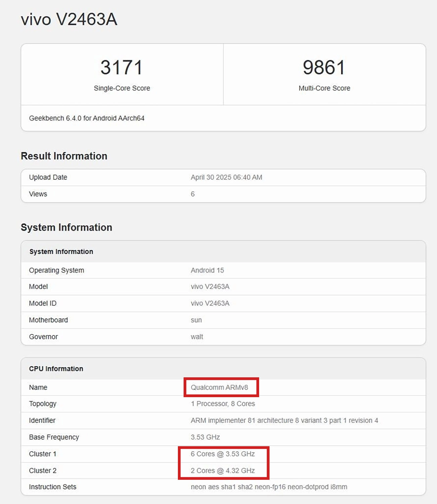The image size is (437, 504).
Task: Select the 'Qualcomm ARMv8' CPU name
Action: coord(220,387)
